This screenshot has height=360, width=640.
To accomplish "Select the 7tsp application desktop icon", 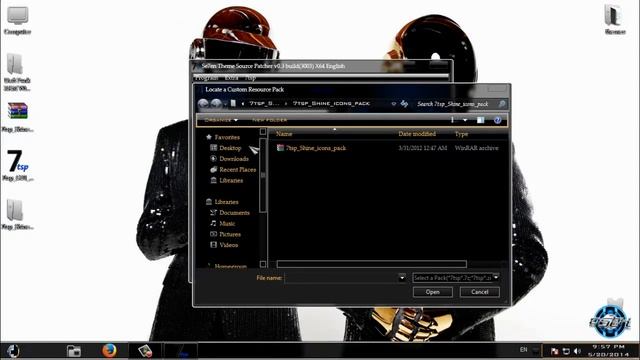I will point(18,165).
